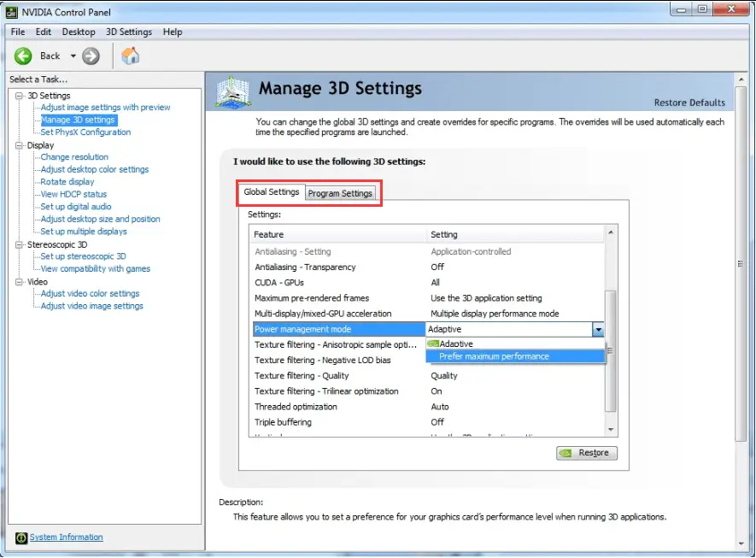
Task: Open the Desktop menu in menu bar
Action: (79, 32)
